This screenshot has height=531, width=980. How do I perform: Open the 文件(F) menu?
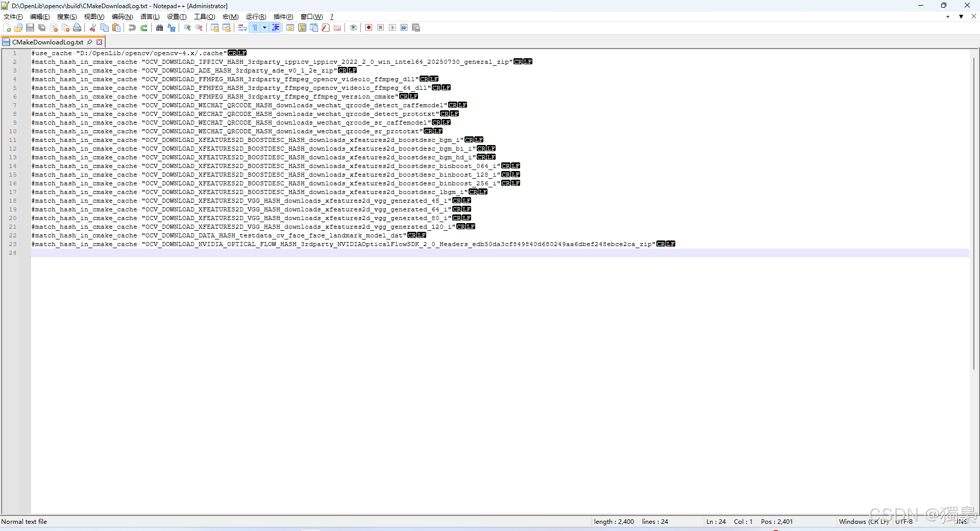click(13, 17)
